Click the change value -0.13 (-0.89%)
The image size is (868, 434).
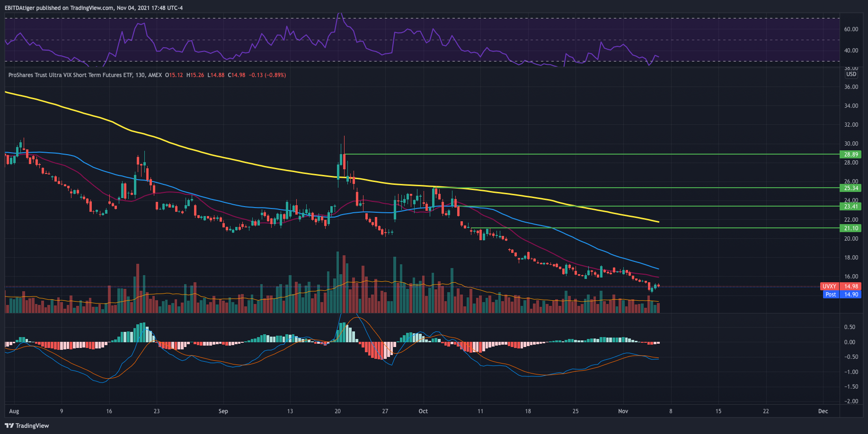pyautogui.click(x=267, y=75)
